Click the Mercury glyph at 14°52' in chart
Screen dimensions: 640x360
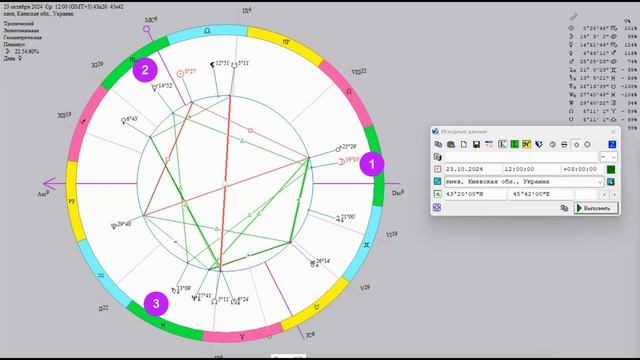click(x=154, y=87)
